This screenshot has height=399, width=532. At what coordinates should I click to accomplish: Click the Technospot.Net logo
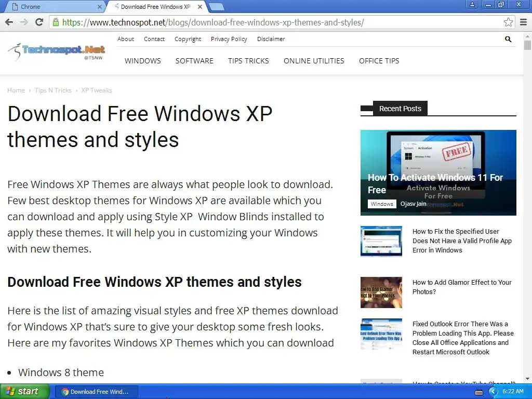56,52
